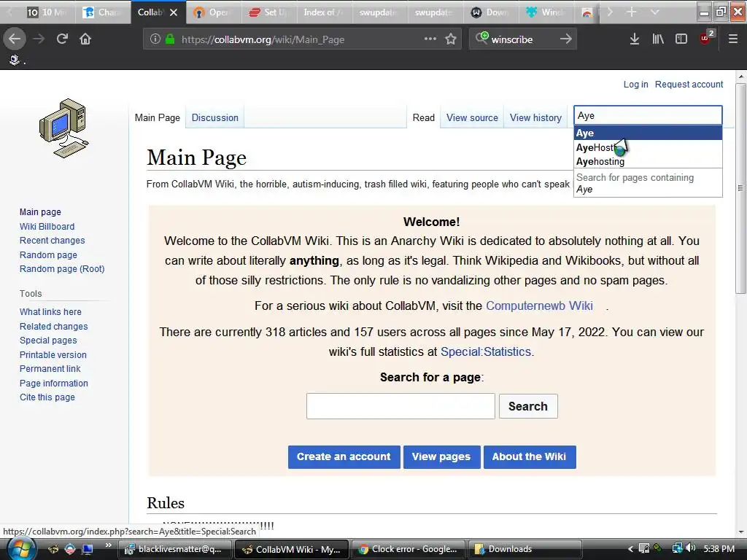
Task: Visit the Computernewb Wiki link
Action: coord(539,306)
